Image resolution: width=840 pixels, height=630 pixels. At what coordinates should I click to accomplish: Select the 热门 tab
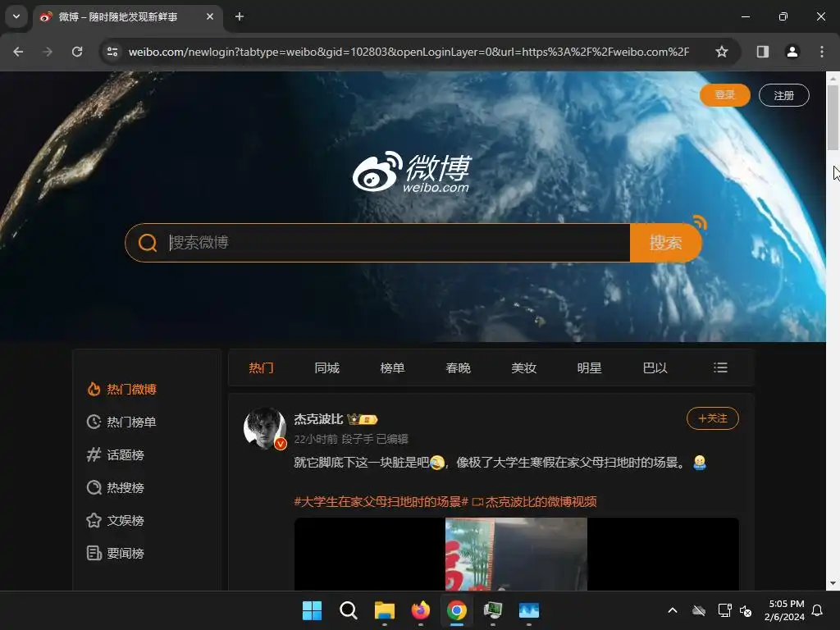click(x=262, y=368)
